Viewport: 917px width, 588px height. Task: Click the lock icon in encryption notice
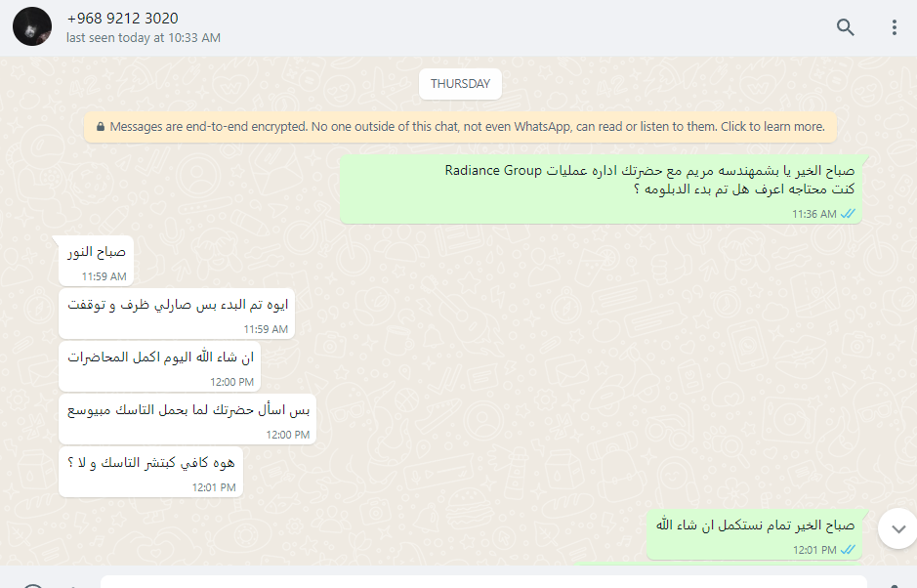point(101,126)
